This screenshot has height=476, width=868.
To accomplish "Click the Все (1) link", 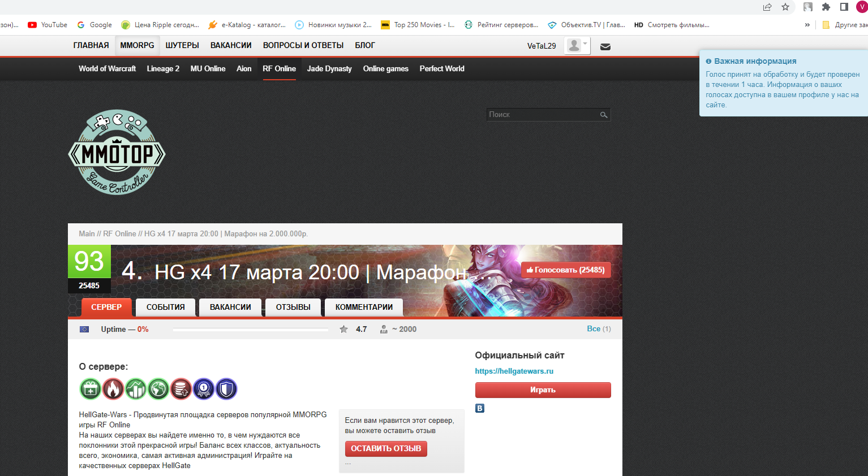I will [599, 329].
